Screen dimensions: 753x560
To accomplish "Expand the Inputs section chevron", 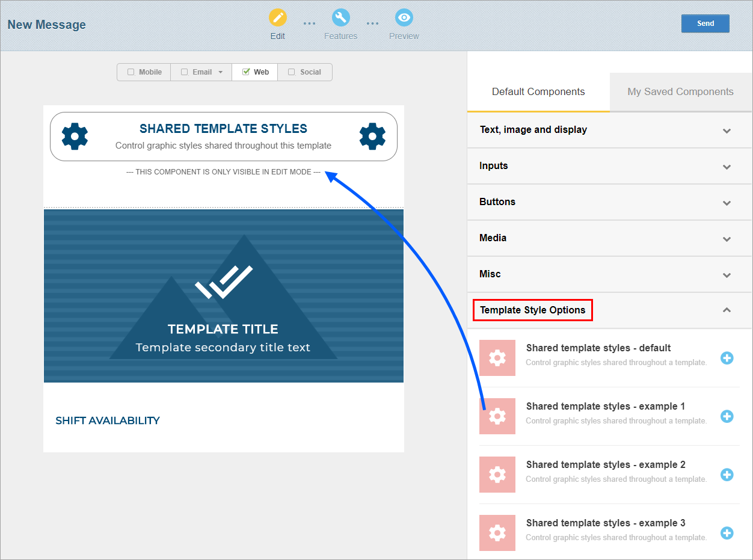I will (727, 167).
